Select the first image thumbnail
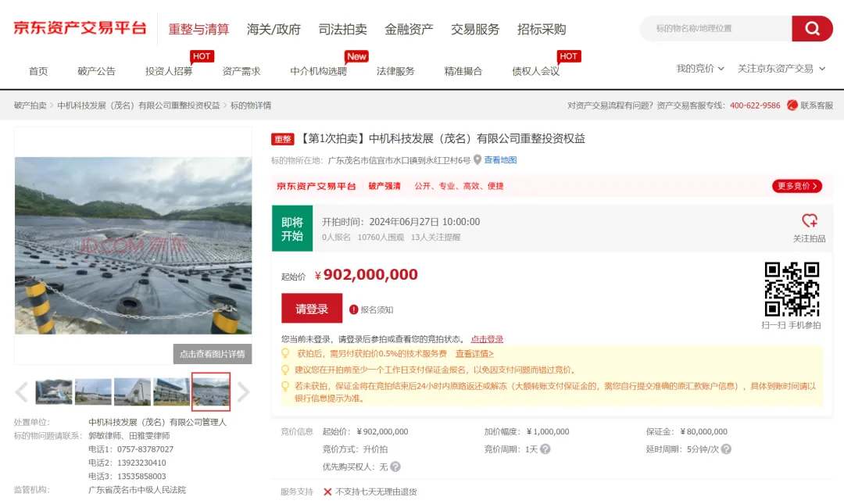Image resolution: width=844 pixels, height=504 pixels. [x=54, y=391]
